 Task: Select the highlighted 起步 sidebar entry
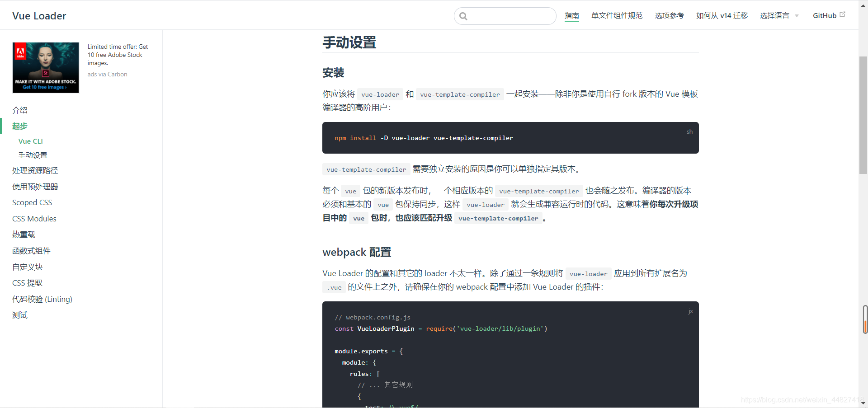[19, 126]
